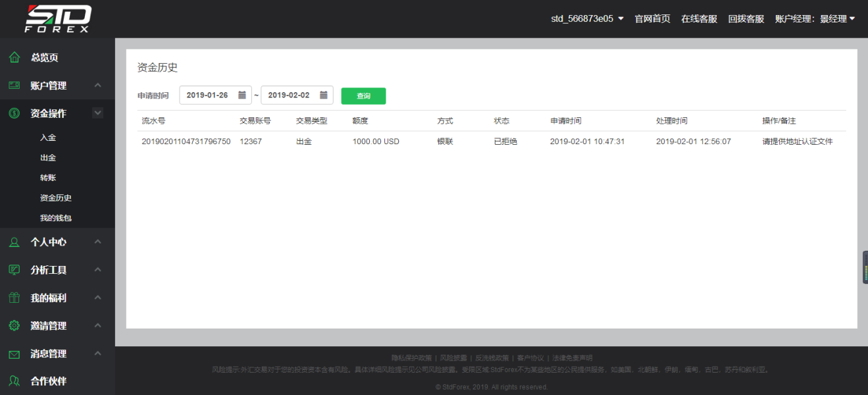Image resolution: width=868 pixels, height=395 pixels.
Task: Click the envelope icon beside 消息管理
Action: click(14, 354)
